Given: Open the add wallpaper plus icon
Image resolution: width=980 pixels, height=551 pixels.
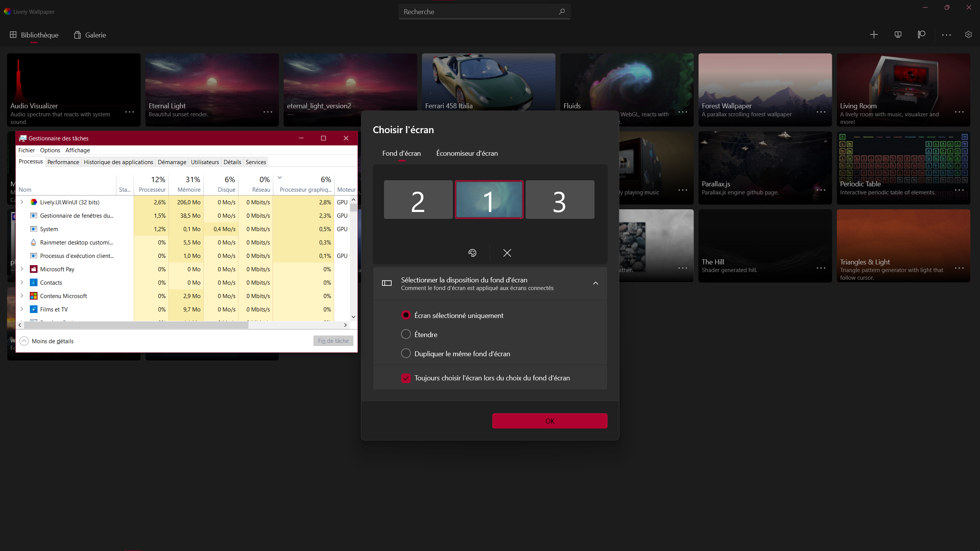Looking at the screenshot, I should [874, 34].
